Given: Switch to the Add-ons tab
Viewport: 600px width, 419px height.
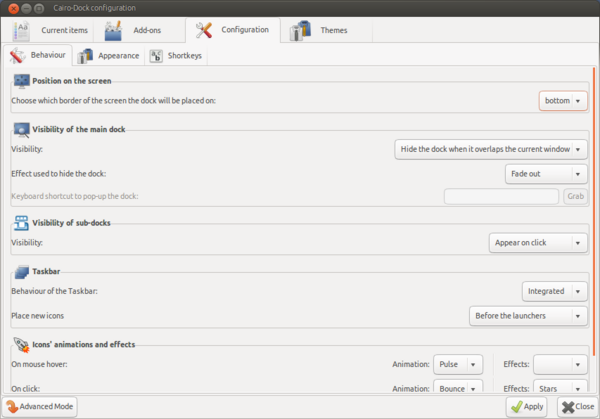Looking at the screenshot, I should click(139, 30).
